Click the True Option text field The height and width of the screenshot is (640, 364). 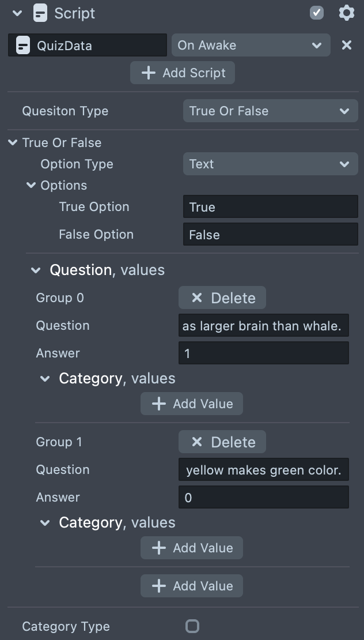[270, 207]
